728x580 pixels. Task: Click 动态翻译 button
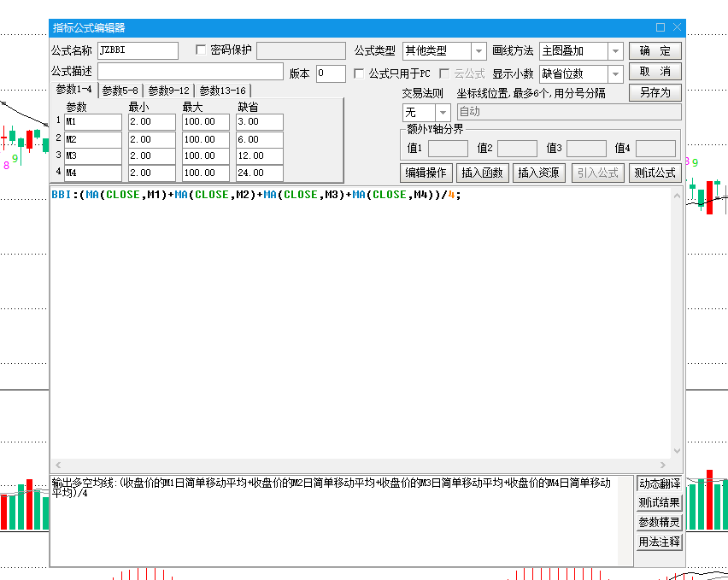[x=660, y=483]
